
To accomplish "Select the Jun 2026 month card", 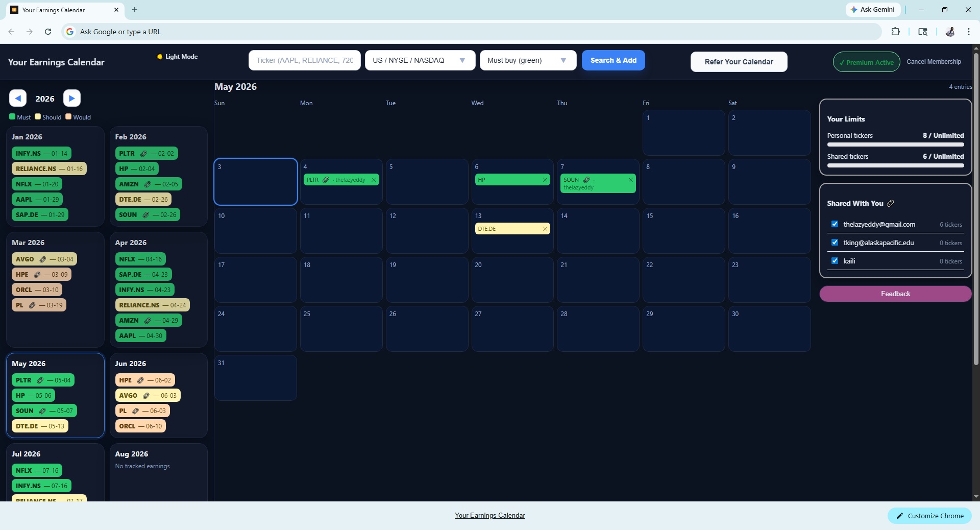I will pyautogui.click(x=158, y=395).
